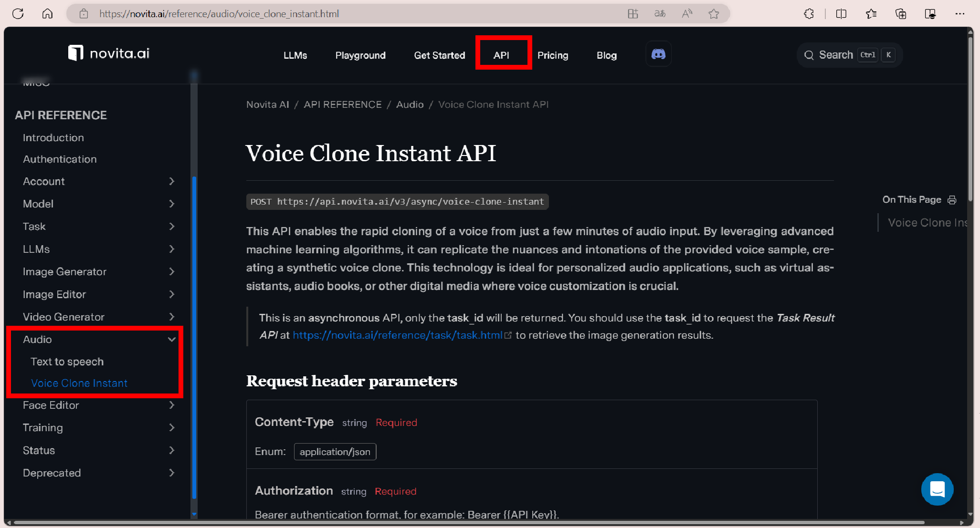Open the browser extensions icon
The image size is (980, 528).
pyautogui.click(x=809, y=14)
